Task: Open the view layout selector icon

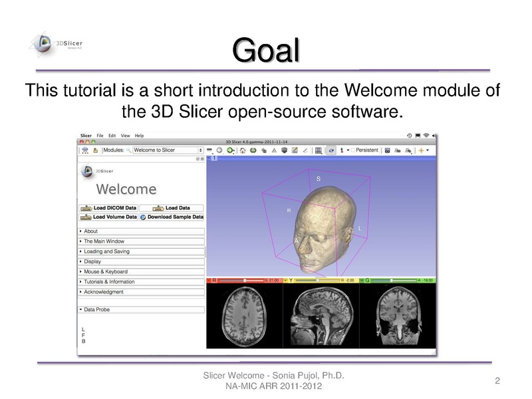Action: click(319, 150)
